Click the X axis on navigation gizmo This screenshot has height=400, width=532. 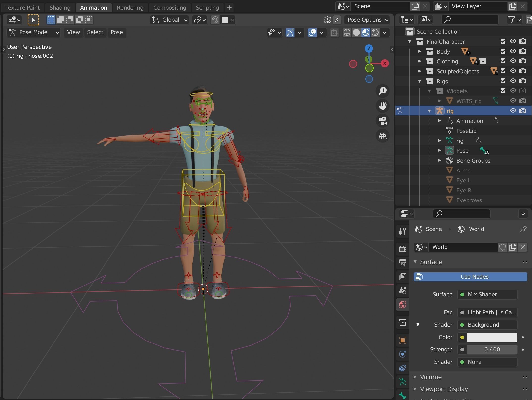coord(385,63)
